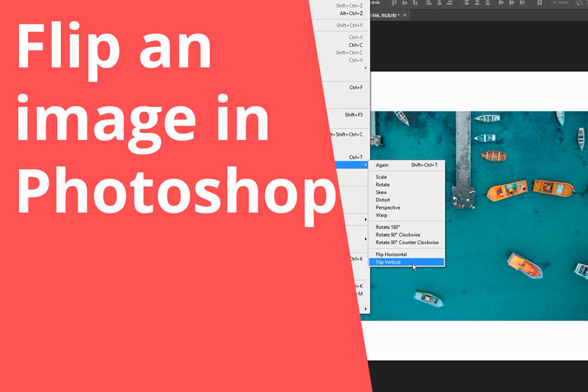Click the Distribute bottom edges icon
The image size is (588, 392).
coord(487,3)
